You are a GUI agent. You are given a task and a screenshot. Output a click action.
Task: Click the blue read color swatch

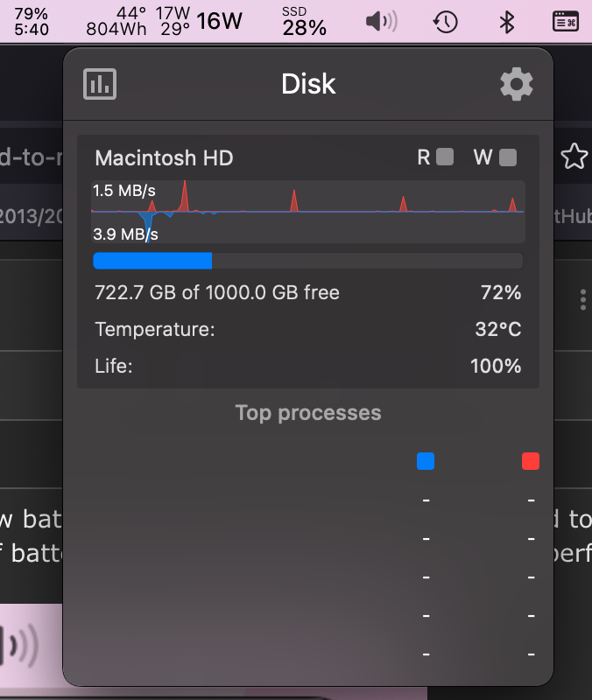[x=426, y=461]
